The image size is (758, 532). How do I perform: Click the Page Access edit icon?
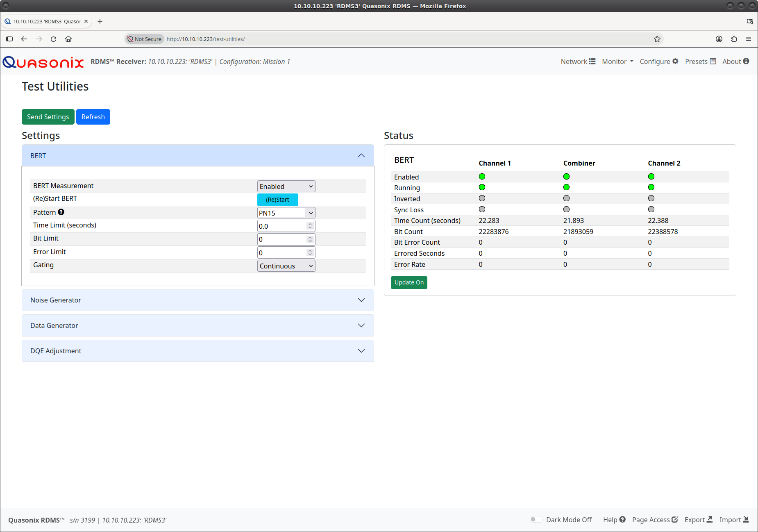coord(675,519)
